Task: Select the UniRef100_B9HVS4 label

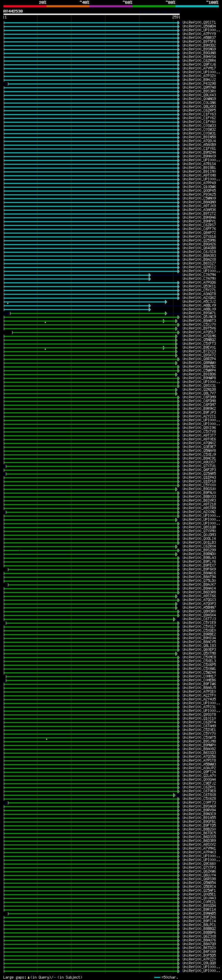Action: point(199,57)
